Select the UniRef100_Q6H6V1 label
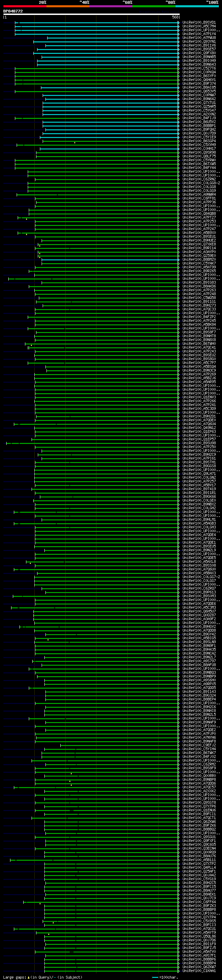The width and height of the screenshot is (222, 980). coord(199,80)
